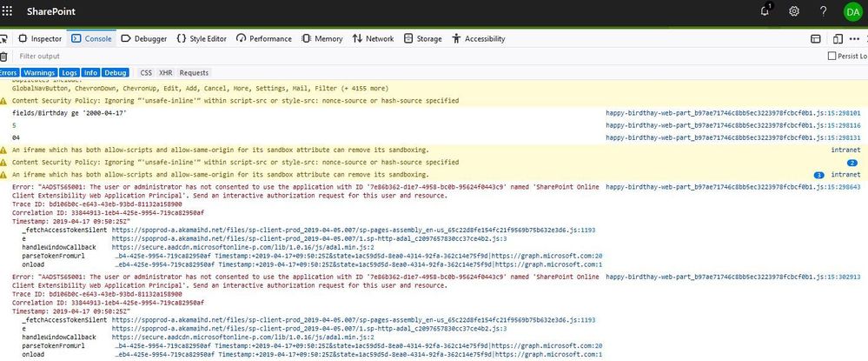Select the log line showing 04

pos(16,137)
